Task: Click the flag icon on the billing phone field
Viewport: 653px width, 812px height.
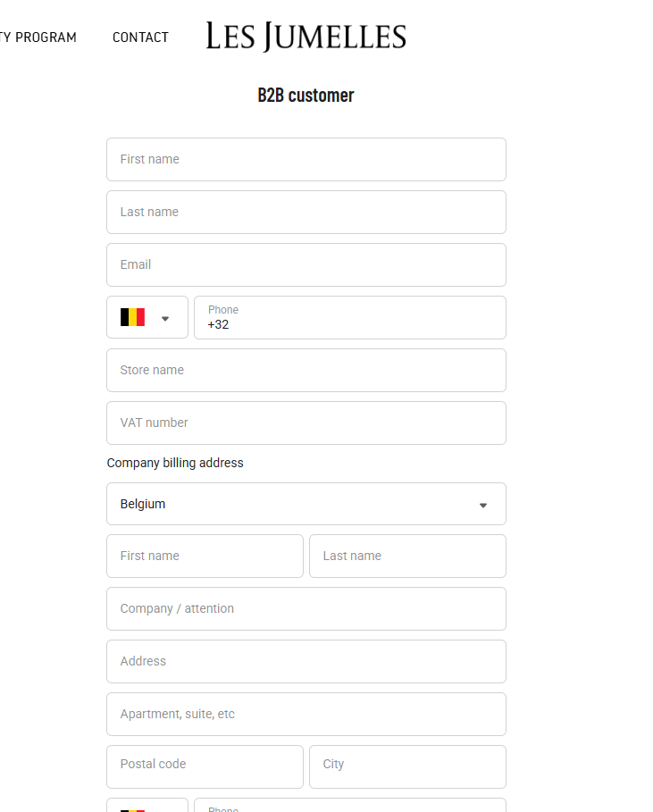Action: tap(132, 807)
